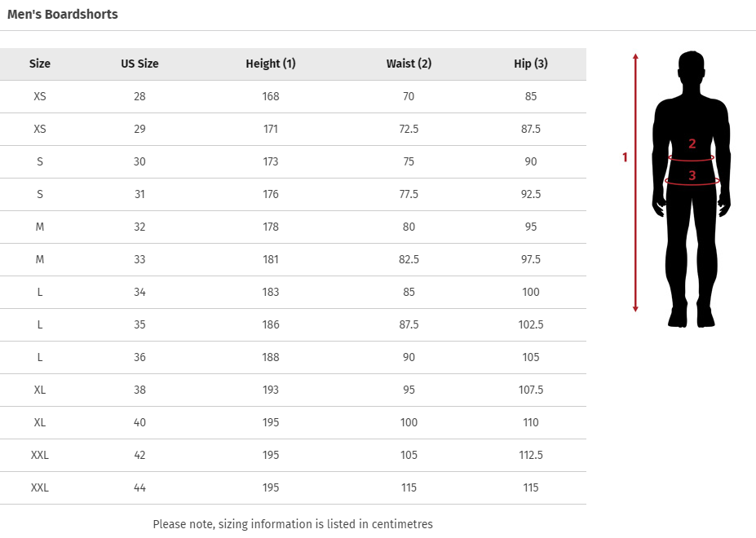
Task: Select the US size 36 cell
Action: 139,357
